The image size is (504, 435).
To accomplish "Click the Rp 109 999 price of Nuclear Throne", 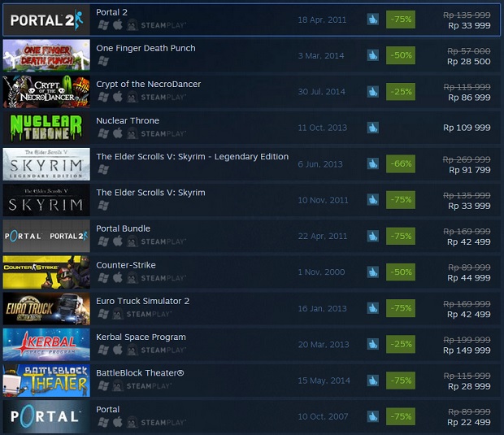I will tap(467, 128).
